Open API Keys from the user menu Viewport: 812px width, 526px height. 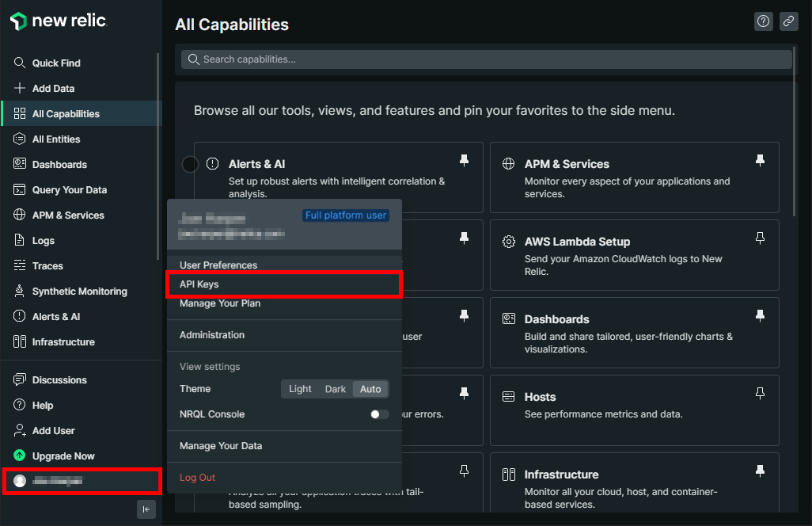pos(284,284)
